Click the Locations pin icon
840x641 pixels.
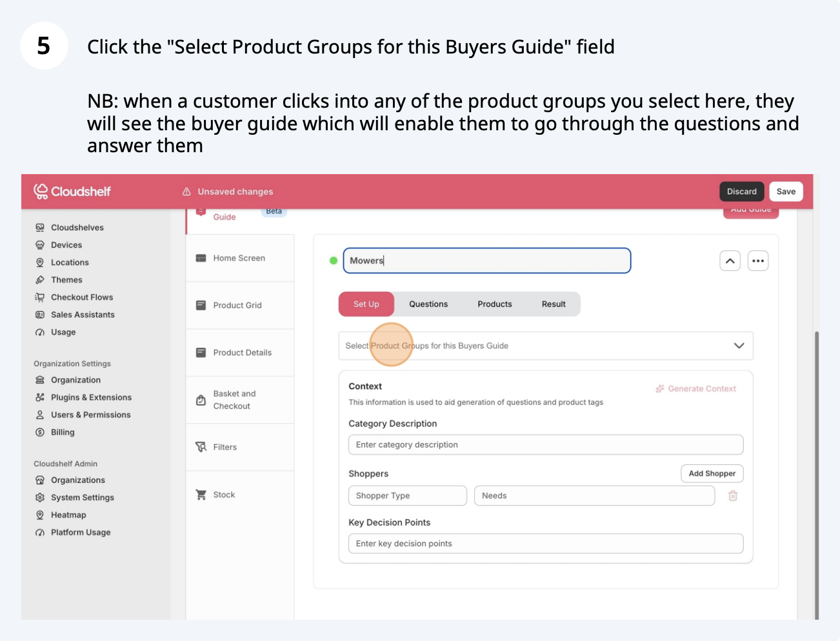click(x=40, y=262)
